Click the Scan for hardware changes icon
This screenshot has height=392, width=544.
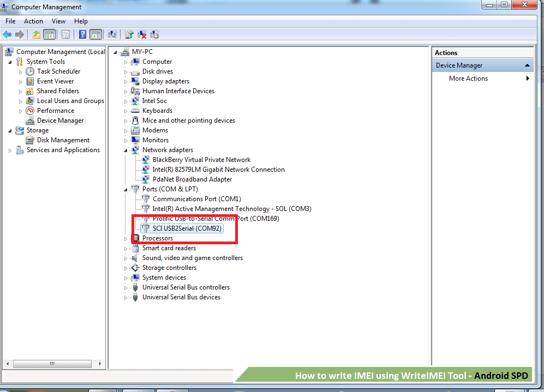[112, 35]
